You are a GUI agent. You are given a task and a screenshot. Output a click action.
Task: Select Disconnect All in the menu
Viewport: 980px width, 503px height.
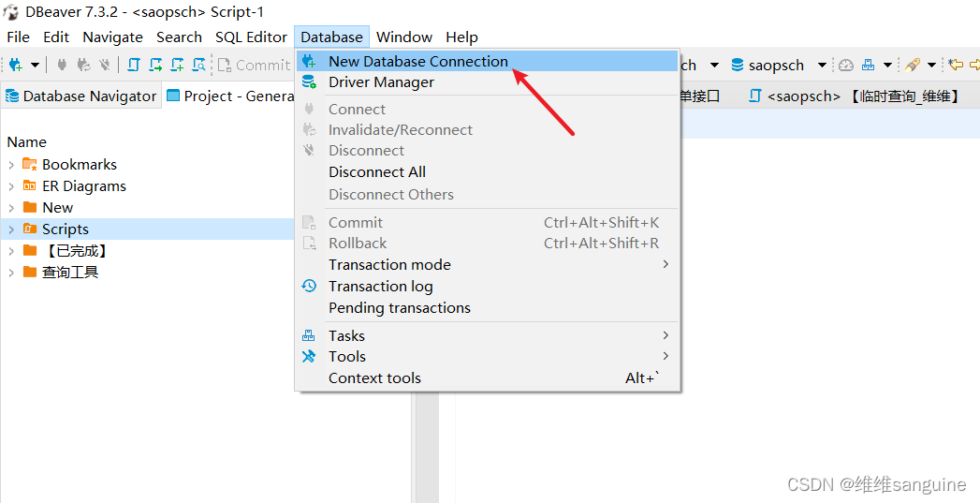tap(488, 172)
